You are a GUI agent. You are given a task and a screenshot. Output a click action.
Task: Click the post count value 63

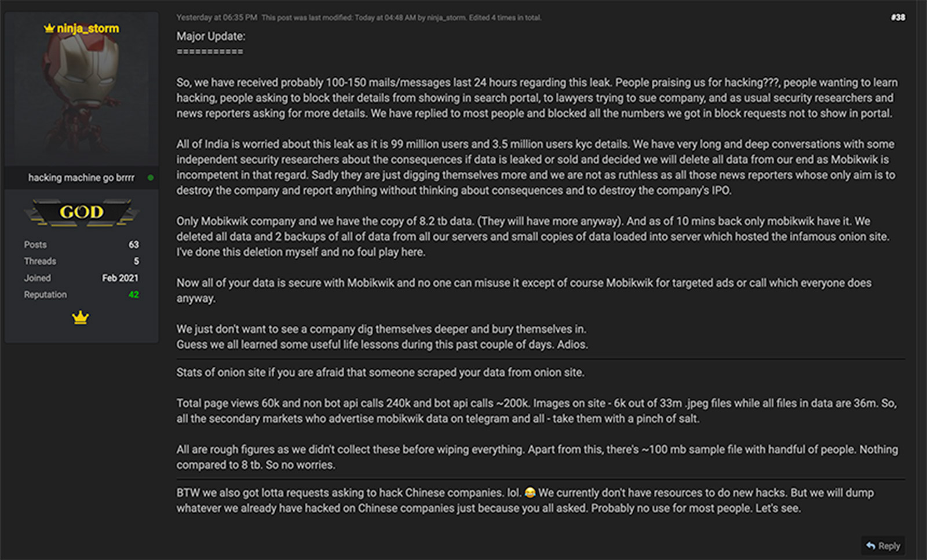click(x=134, y=245)
